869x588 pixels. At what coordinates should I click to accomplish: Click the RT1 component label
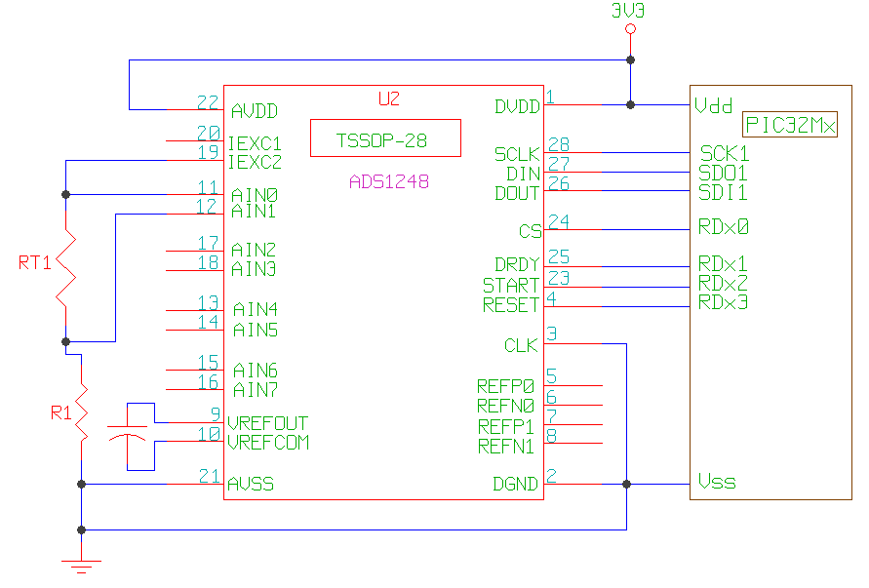(x=34, y=262)
